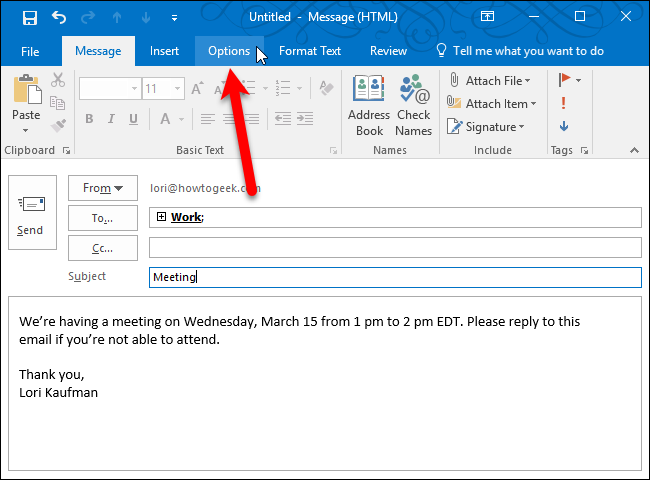Toggle Italic formatting
This screenshot has height=480, width=650.
(111, 119)
